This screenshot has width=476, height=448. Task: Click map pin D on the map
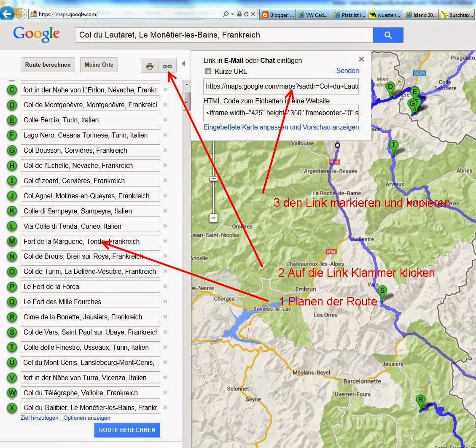pos(390,89)
